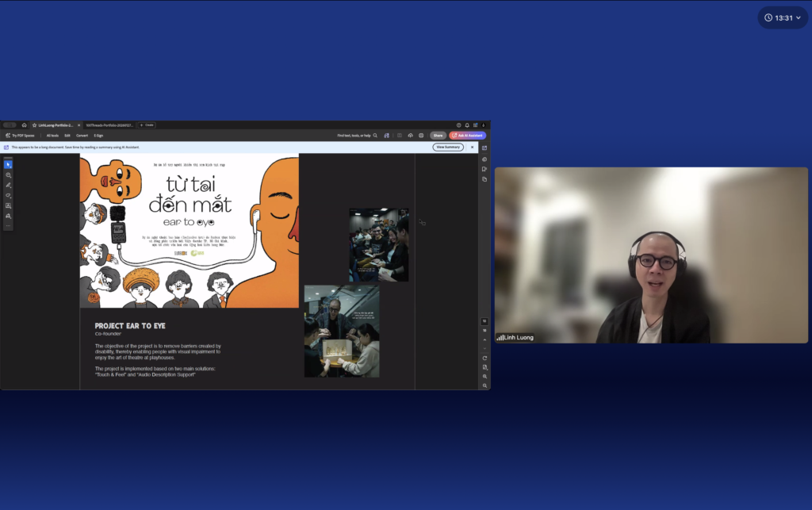Click the print icon in toolbar
This screenshot has height=510, width=812.
pyautogui.click(x=421, y=136)
